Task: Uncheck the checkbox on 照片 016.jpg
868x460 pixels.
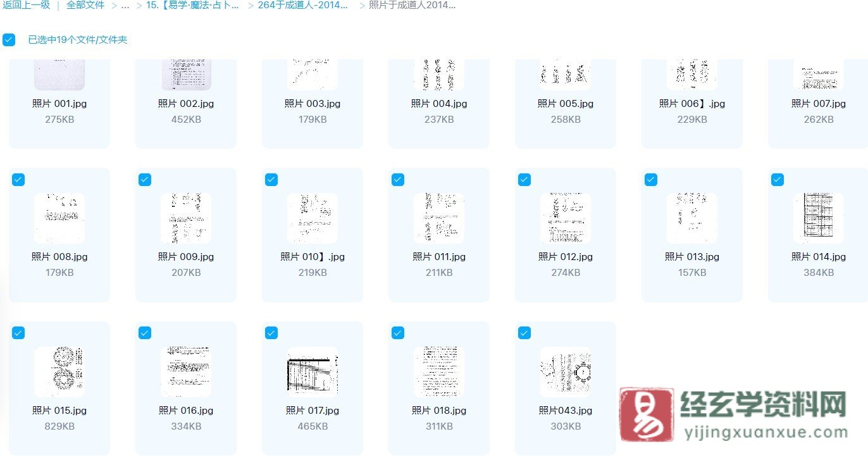Action: 145,333
